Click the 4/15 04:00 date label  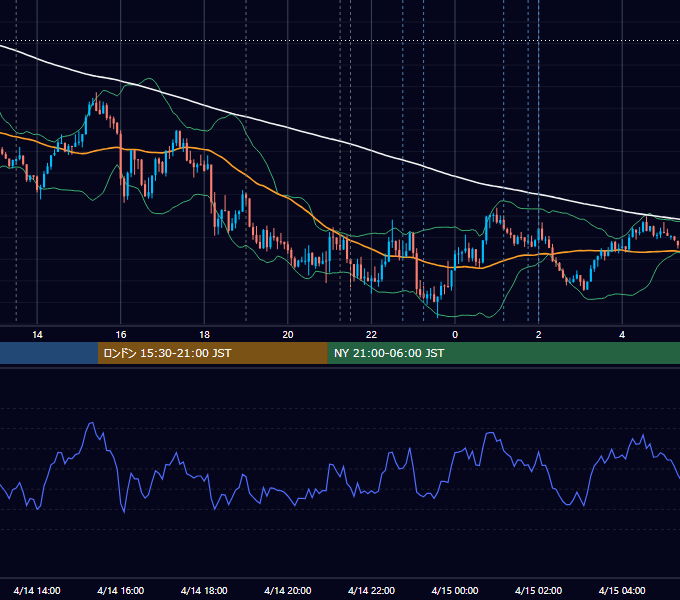coord(622,590)
